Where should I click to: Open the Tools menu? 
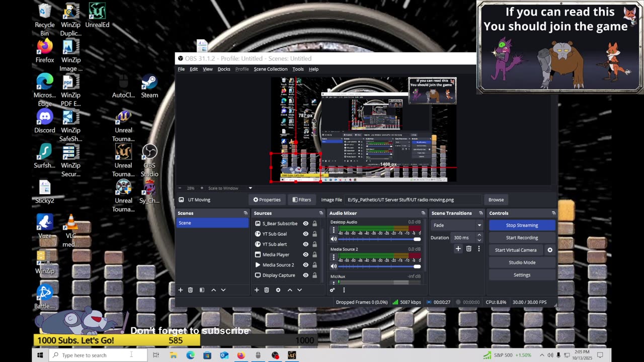pyautogui.click(x=298, y=69)
